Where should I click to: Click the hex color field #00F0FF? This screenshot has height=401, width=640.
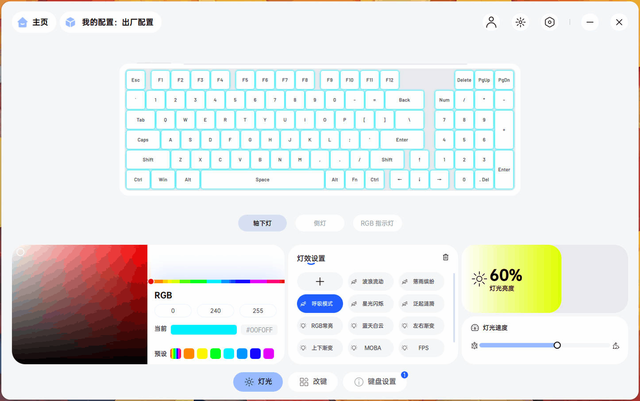coord(259,330)
